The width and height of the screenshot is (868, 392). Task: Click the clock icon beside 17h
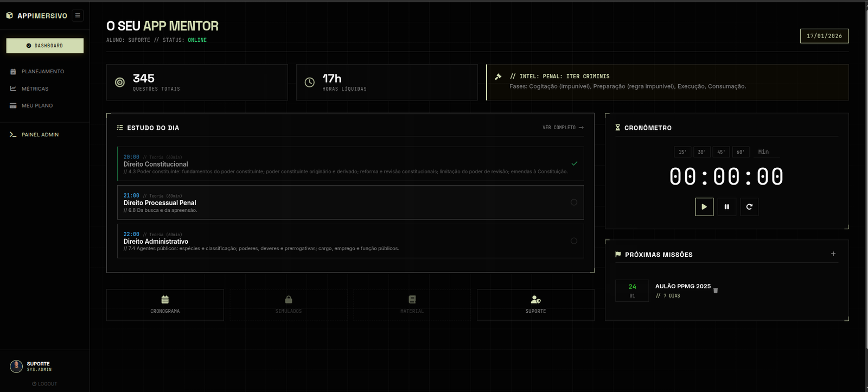coord(309,82)
